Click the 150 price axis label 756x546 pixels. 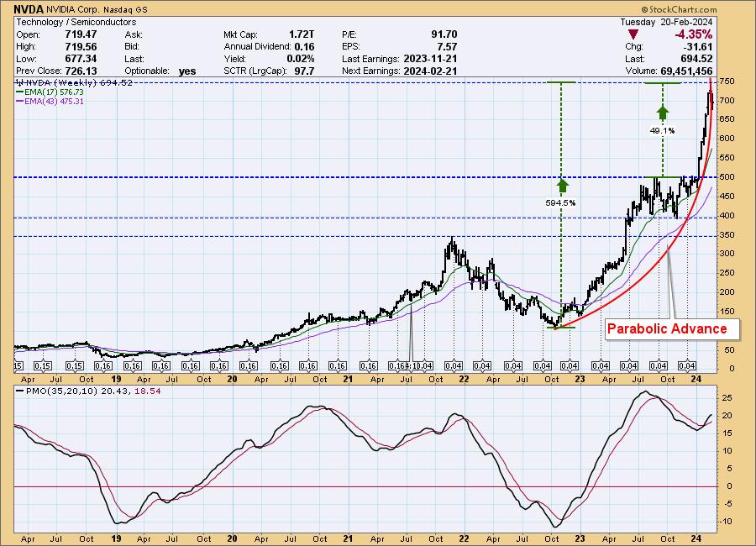click(x=727, y=312)
